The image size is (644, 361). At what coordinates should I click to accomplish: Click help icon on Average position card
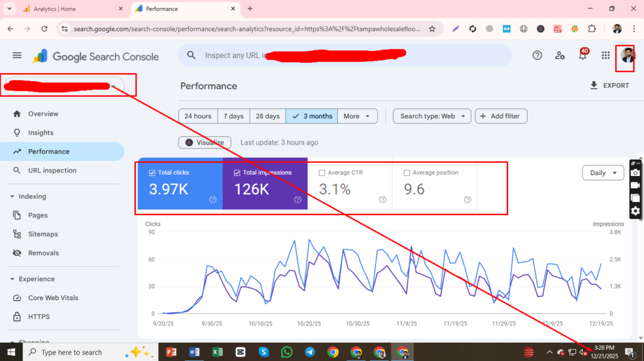coord(467,199)
